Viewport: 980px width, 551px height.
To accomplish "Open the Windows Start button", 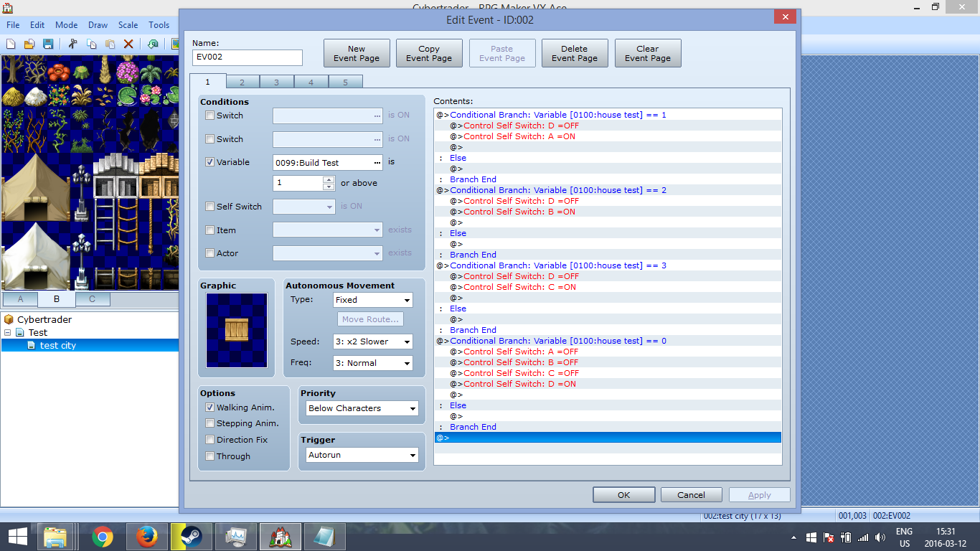I will pos(17,537).
